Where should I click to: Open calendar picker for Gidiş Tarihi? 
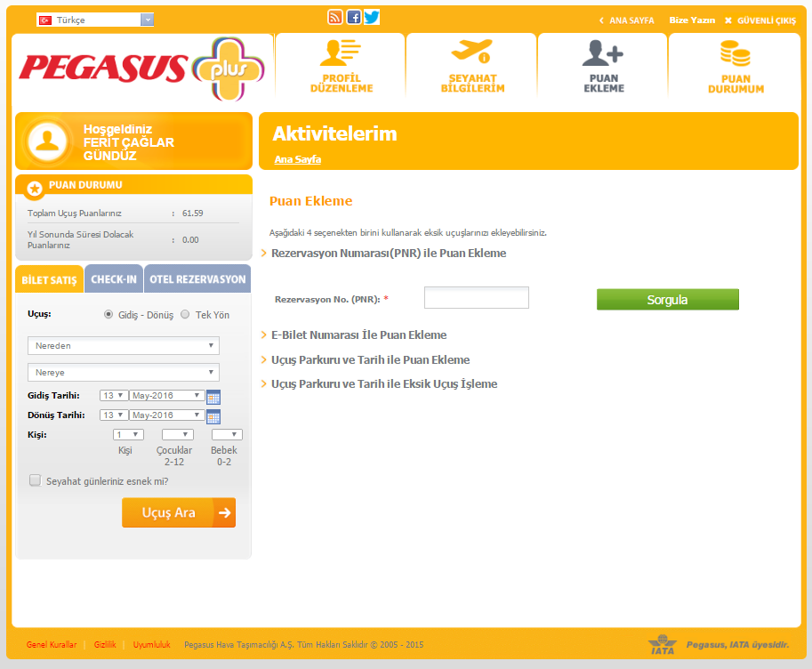click(213, 397)
